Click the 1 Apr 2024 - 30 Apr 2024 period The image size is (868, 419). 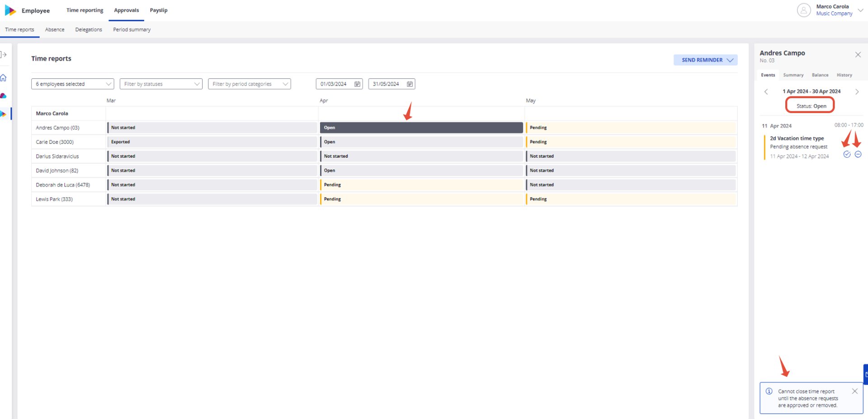click(811, 91)
